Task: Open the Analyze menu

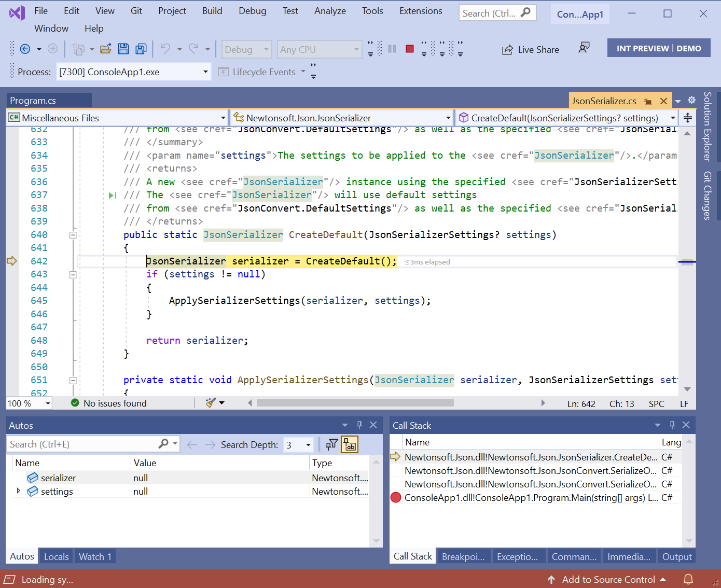Action: (x=330, y=11)
